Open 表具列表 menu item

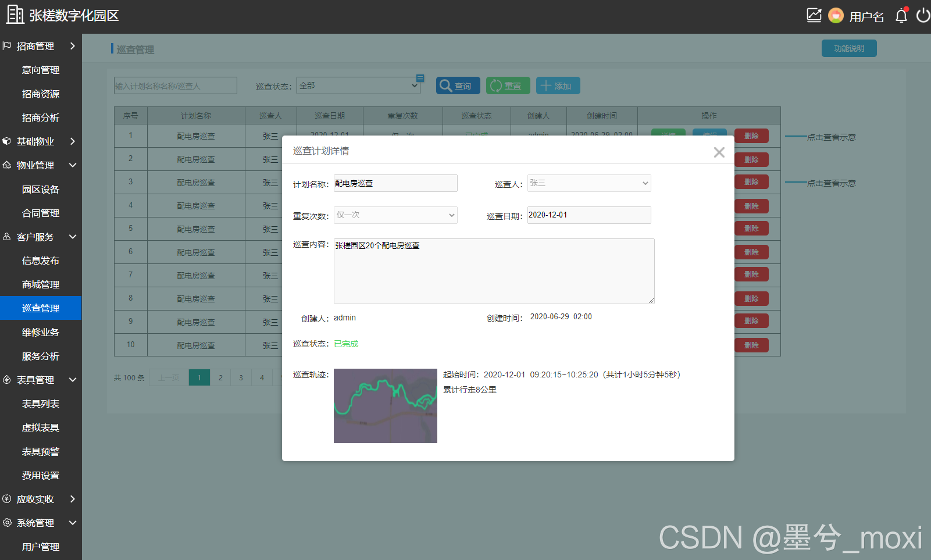pyautogui.click(x=41, y=404)
